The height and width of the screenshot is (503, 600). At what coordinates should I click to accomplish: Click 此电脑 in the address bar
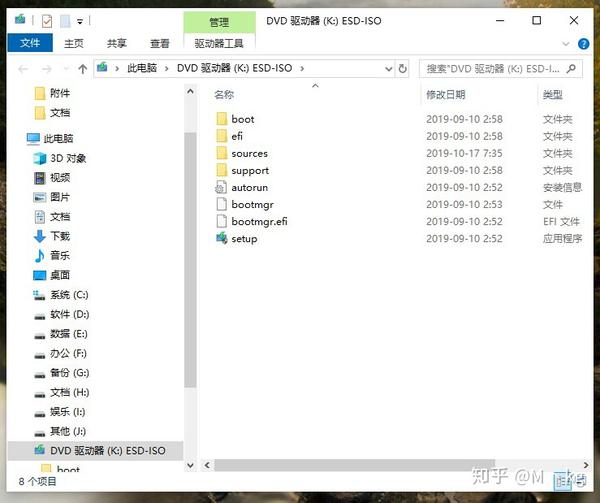pos(142,68)
